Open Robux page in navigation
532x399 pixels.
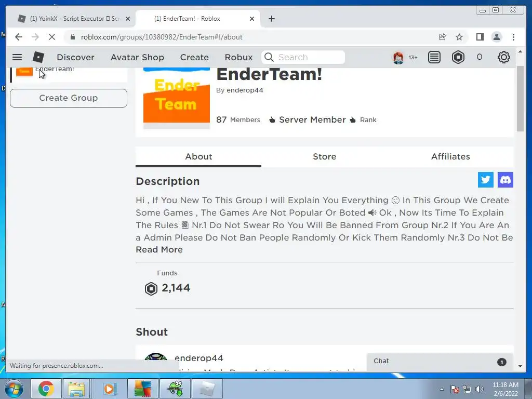tap(238, 57)
